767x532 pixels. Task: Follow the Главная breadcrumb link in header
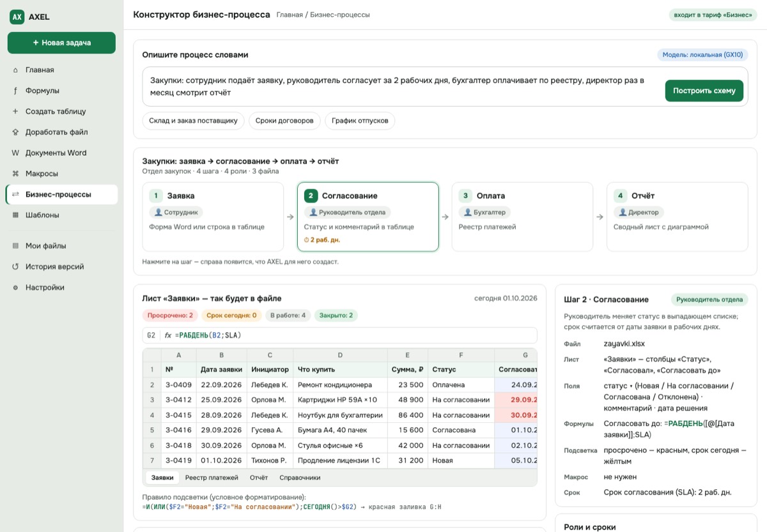(290, 15)
